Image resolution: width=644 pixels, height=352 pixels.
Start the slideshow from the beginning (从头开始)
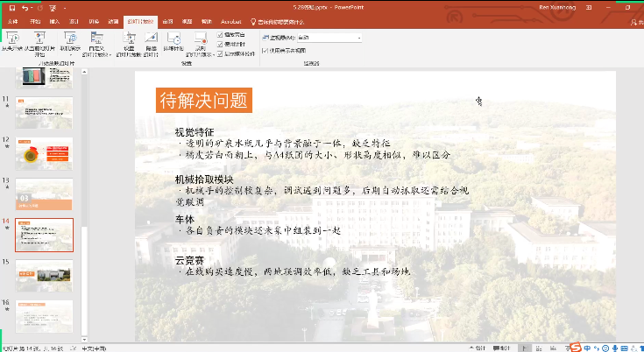point(11,43)
